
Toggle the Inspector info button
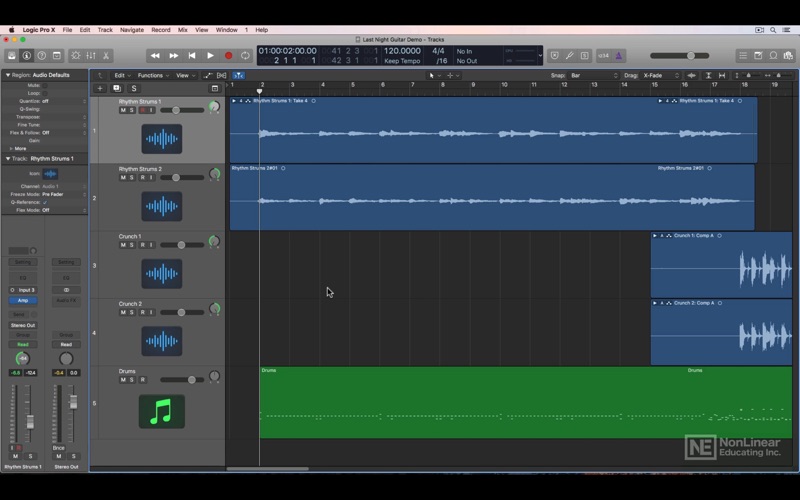[27, 56]
